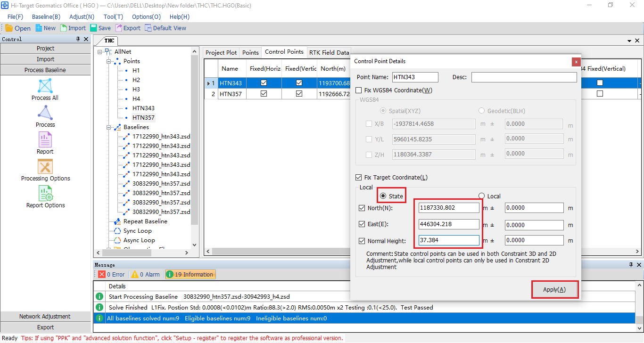Expand the Network Adjustment section

coord(45,317)
